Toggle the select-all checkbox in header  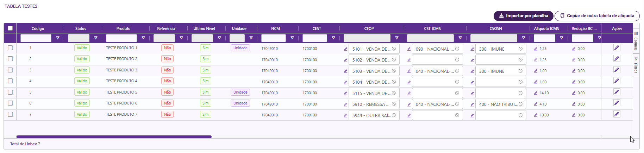coord(10,28)
